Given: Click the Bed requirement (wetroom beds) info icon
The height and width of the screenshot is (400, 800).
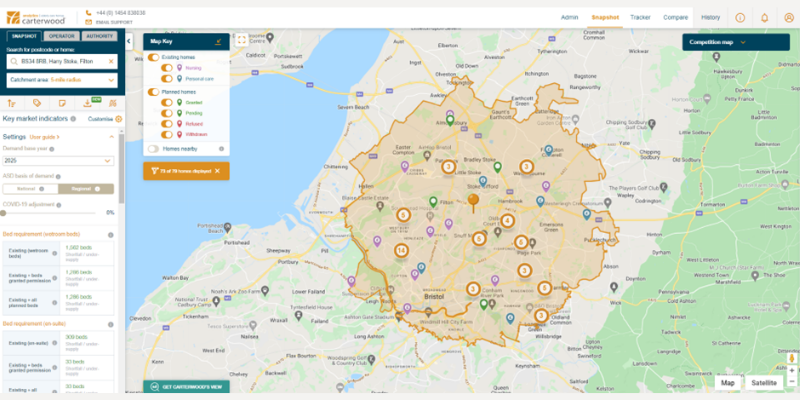Looking at the screenshot, I should 111,235.
